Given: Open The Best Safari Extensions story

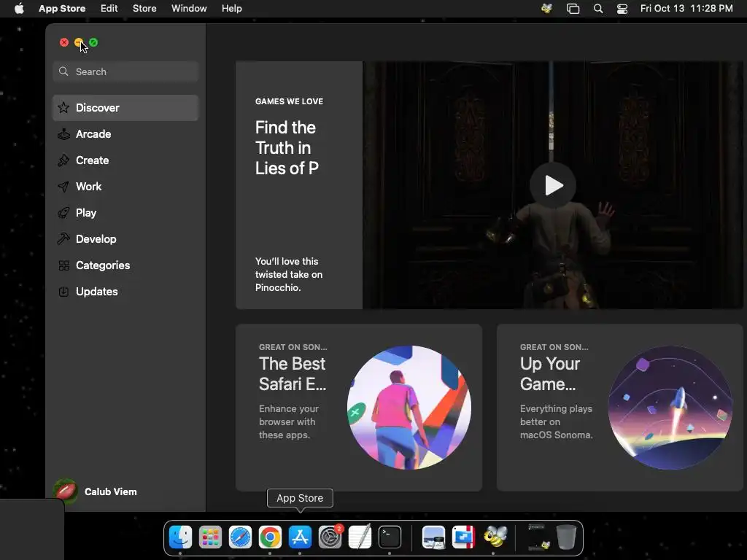Looking at the screenshot, I should (359, 408).
